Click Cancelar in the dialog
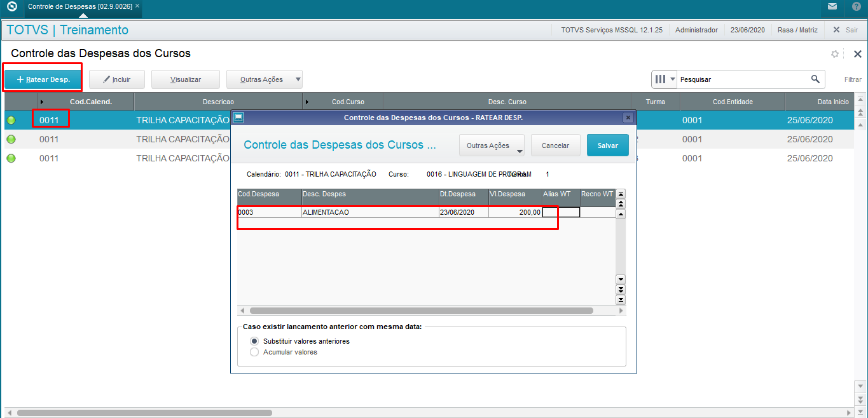Screen dimensions: 868x418 click(x=555, y=145)
